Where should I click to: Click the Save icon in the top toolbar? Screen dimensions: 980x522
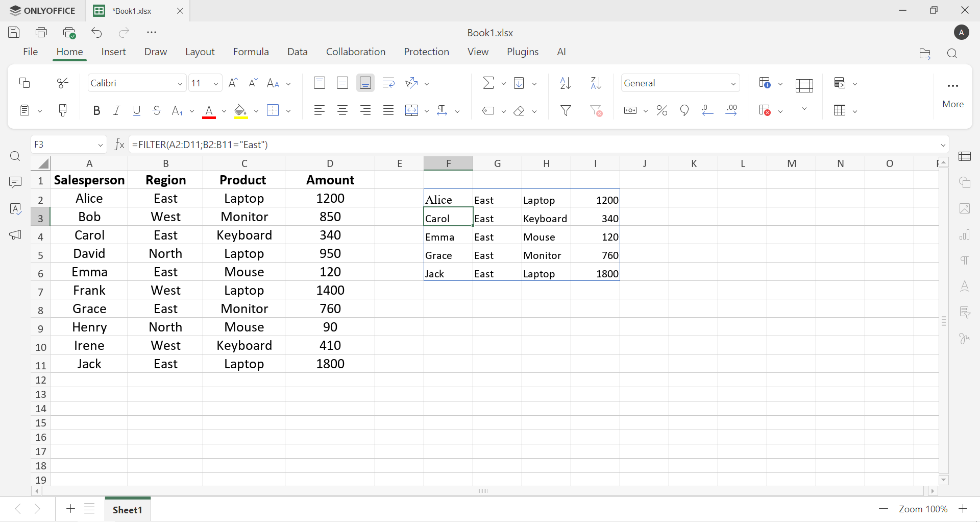pos(14,33)
